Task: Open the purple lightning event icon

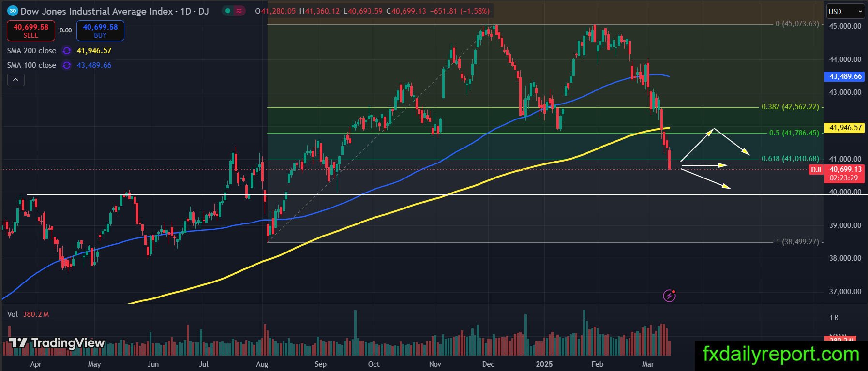Action: (669, 295)
